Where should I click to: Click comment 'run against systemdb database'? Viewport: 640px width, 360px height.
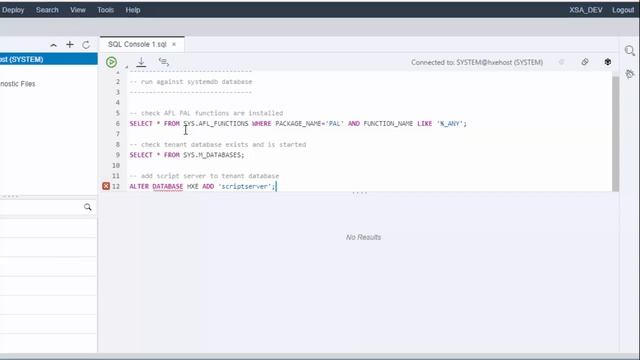(191, 82)
